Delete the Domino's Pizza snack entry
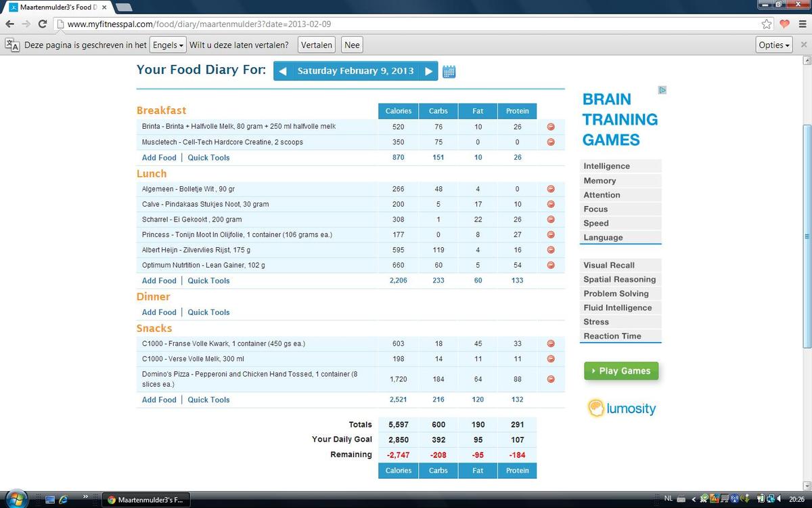Viewport: 812px width, 508px height. click(551, 379)
